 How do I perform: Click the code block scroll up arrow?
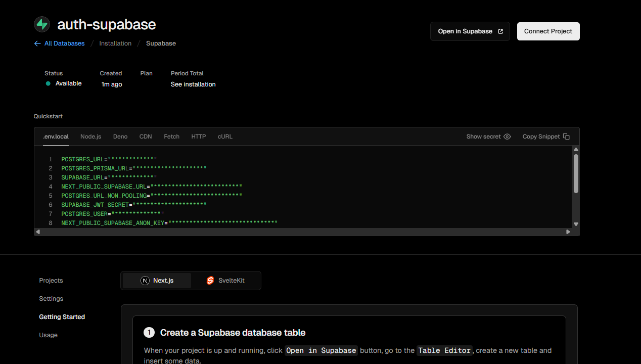pyautogui.click(x=576, y=150)
